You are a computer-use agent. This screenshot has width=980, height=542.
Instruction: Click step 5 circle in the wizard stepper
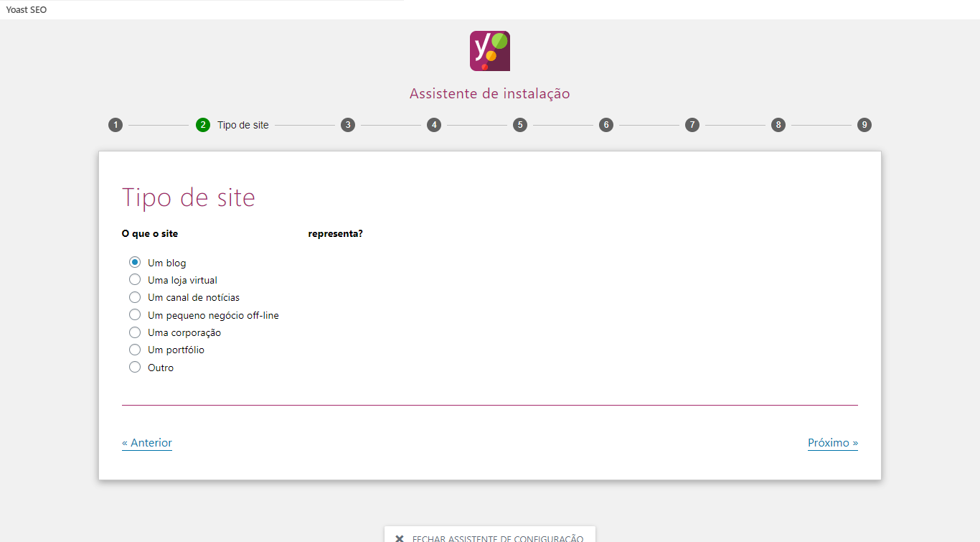520,124
